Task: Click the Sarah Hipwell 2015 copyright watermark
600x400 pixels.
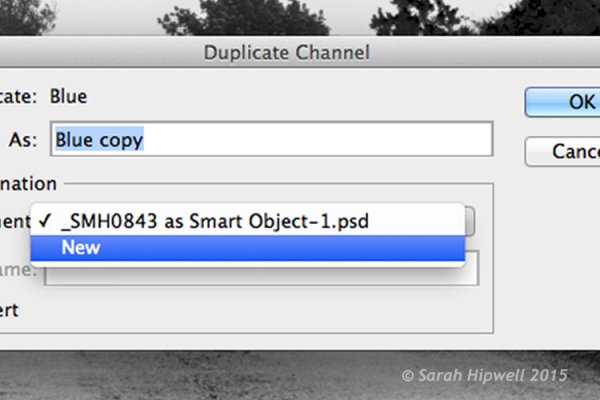Action: 484,375
